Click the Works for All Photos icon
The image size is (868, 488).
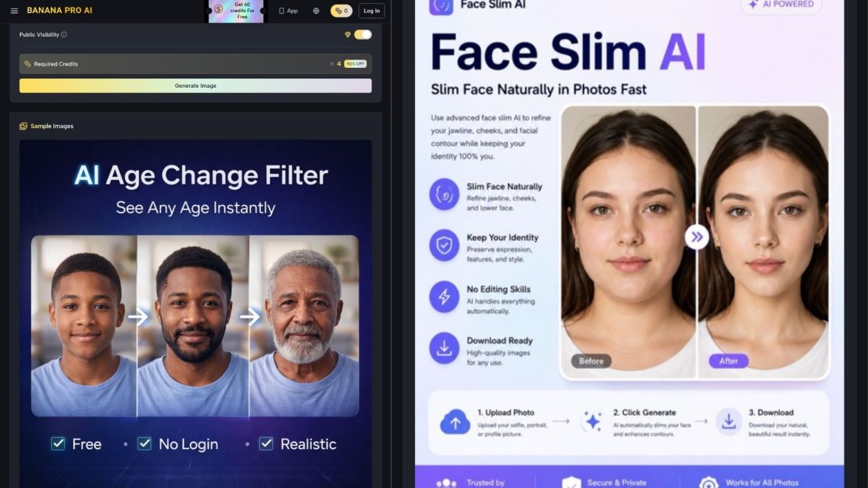click(709, 483)
